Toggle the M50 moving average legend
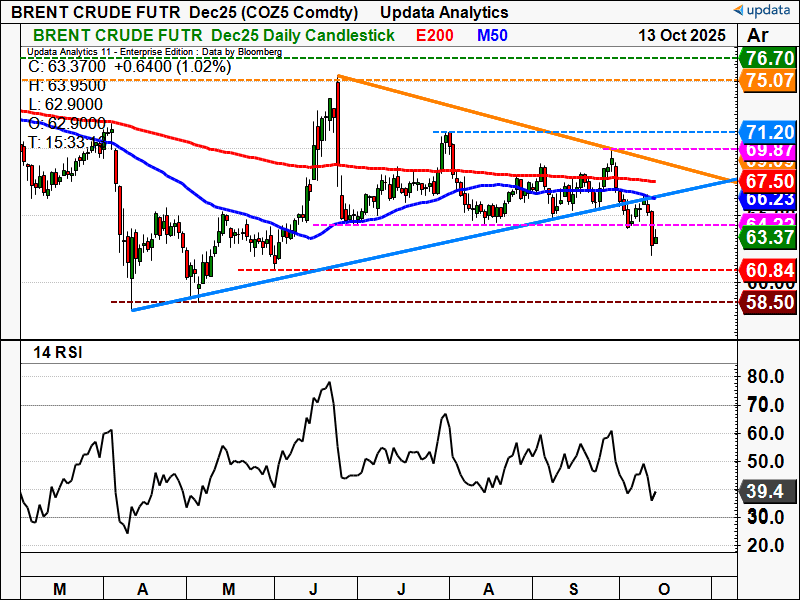Screen dimensions: 800x600 click(x=490, y=35)
